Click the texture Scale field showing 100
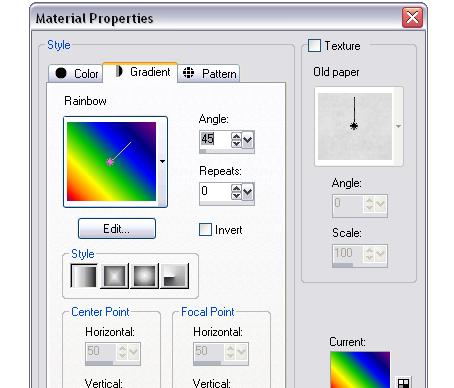454x388 pixels. click(347, 254)
